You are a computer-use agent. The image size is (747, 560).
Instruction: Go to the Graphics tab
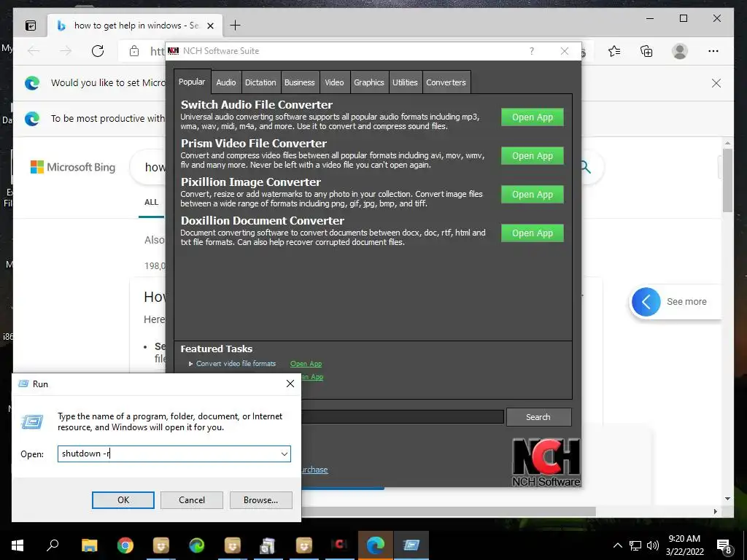(x=368, y=82)
